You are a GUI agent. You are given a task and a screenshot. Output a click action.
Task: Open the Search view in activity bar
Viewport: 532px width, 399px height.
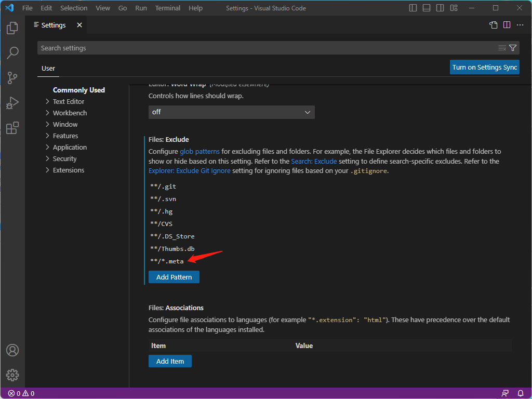coord(12,53)
